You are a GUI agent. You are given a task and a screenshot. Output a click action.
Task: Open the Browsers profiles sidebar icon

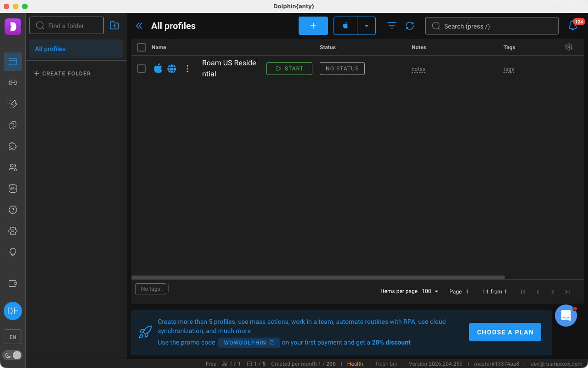click(x=13, y=62)
